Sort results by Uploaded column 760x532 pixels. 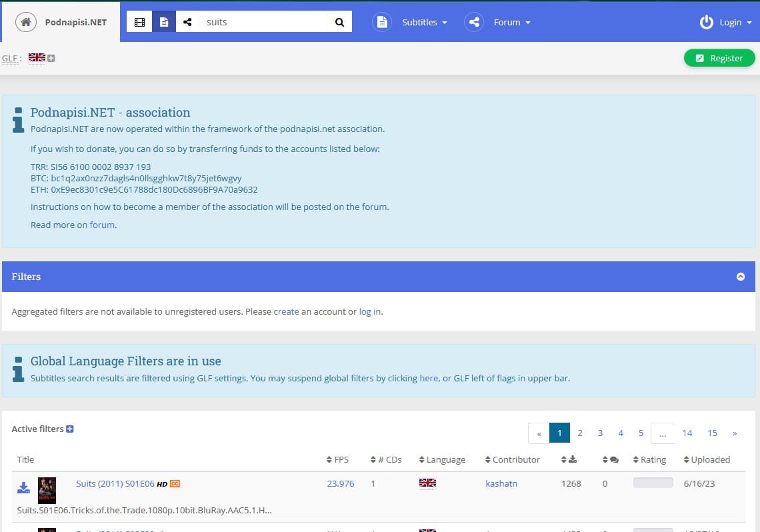click(x=707, y=459)
